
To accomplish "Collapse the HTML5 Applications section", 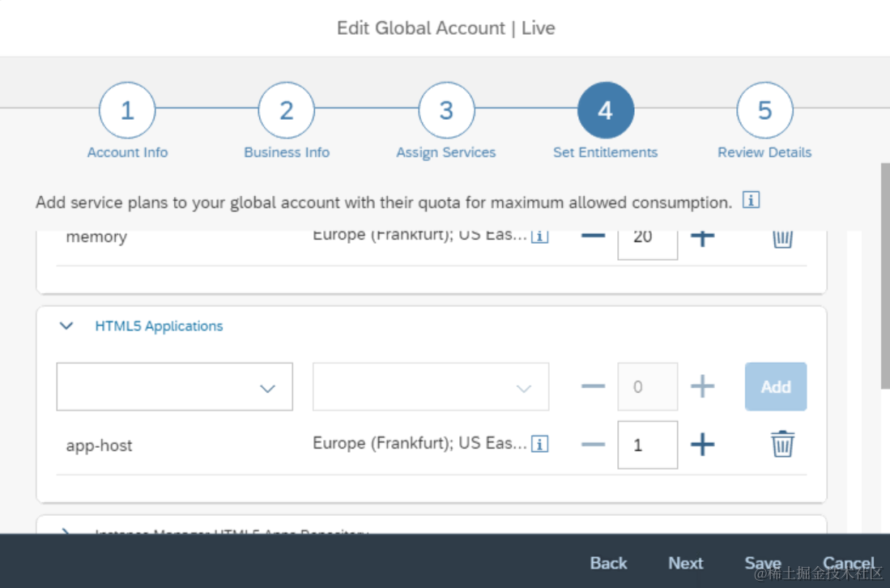I will tap(66, 326).
